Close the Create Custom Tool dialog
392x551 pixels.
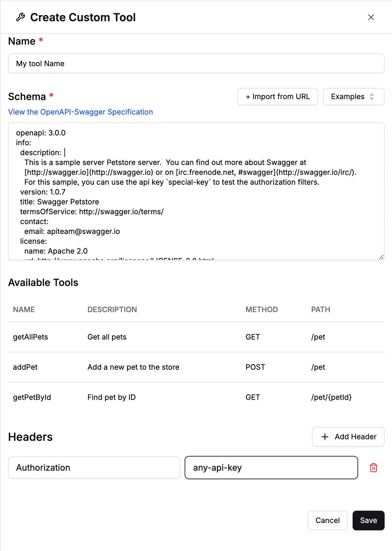coord(371,17)
